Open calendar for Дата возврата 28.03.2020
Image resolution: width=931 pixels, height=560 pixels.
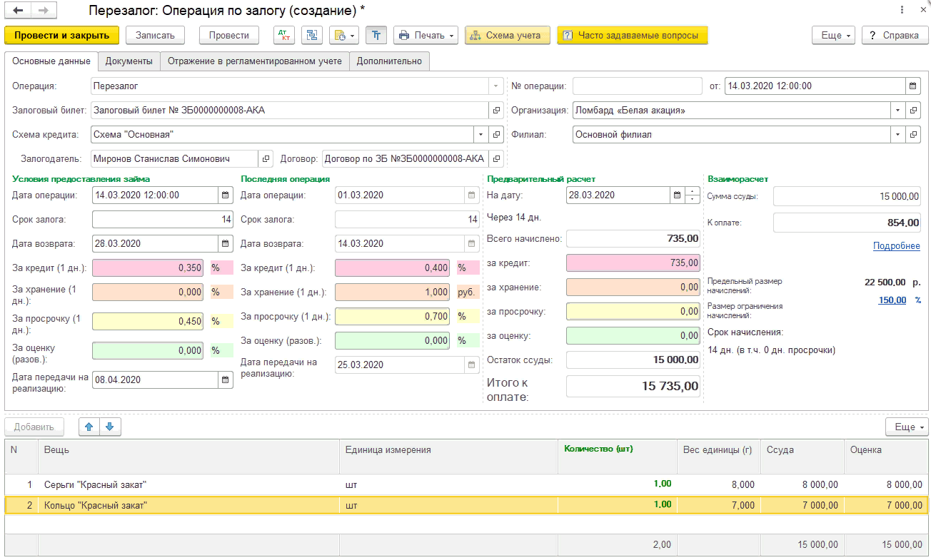point(226,244)
